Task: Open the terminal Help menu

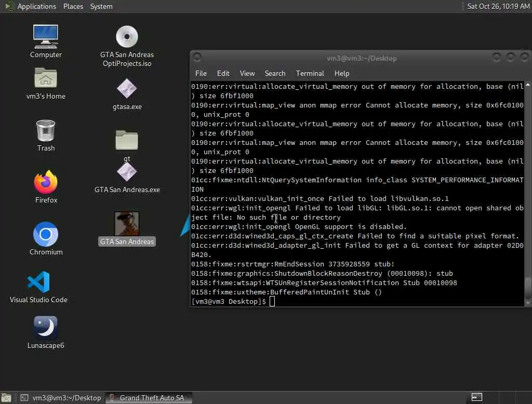Action: tap(342, 73)
